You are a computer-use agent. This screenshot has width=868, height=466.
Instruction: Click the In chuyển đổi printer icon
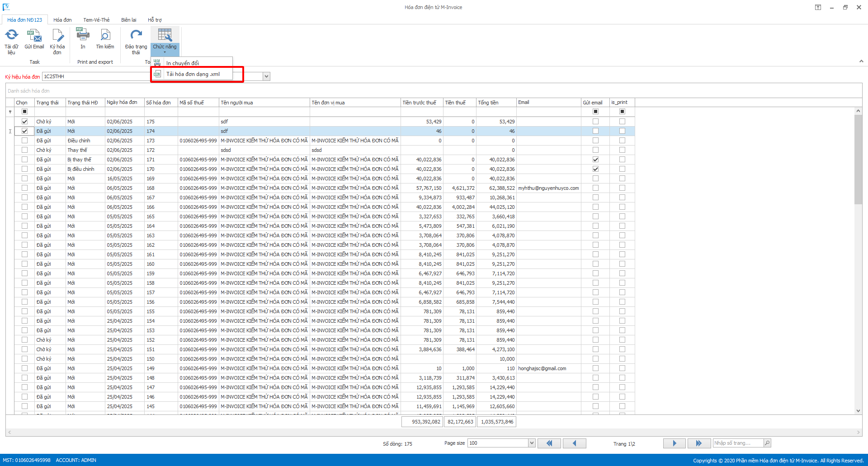pyautogui.click(x=157, y=63)
